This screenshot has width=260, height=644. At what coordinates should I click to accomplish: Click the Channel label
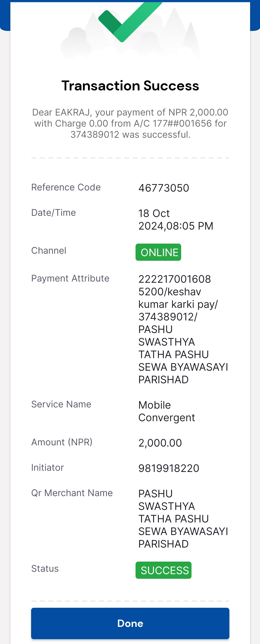click(49, 251)
